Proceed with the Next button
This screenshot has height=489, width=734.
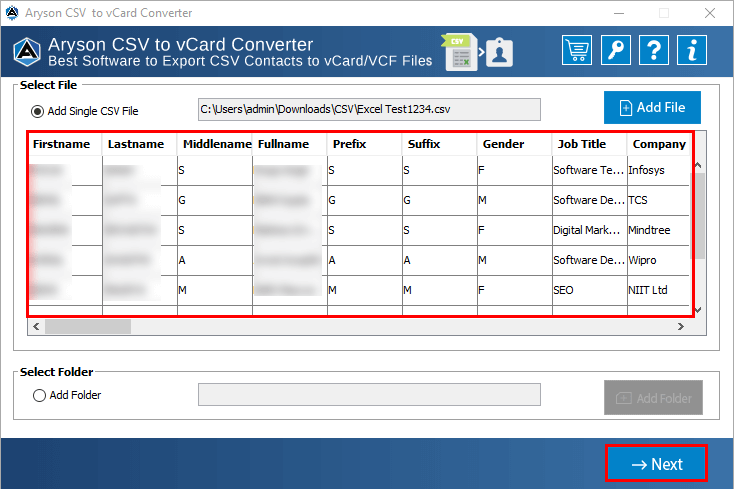pyautogui.click(x=656, y=464)
